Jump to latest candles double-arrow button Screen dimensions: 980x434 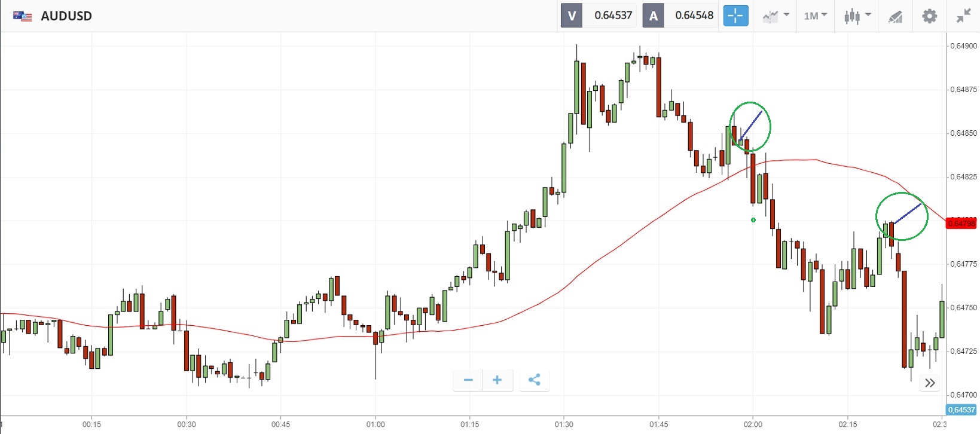click(930, 383)
